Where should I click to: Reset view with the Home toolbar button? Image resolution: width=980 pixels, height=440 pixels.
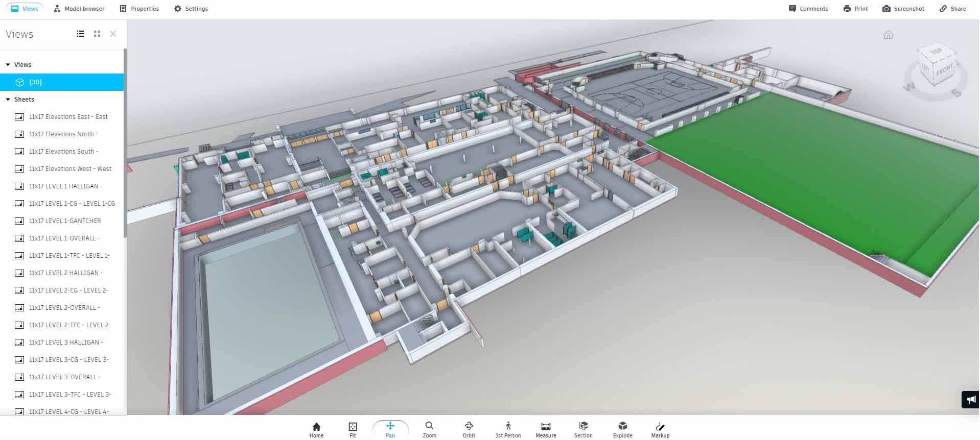(x=316, y=429)
